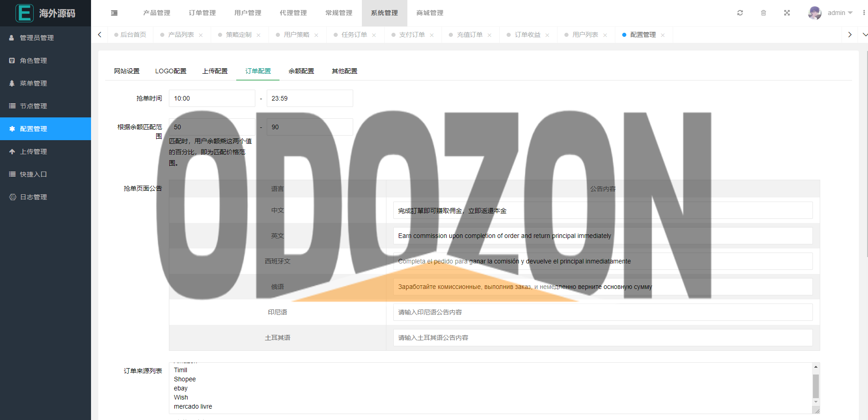This screenshot has height=420, width=868.
Task: Click the 土耳其语 announcement input field
Action: tap(603, 338)
